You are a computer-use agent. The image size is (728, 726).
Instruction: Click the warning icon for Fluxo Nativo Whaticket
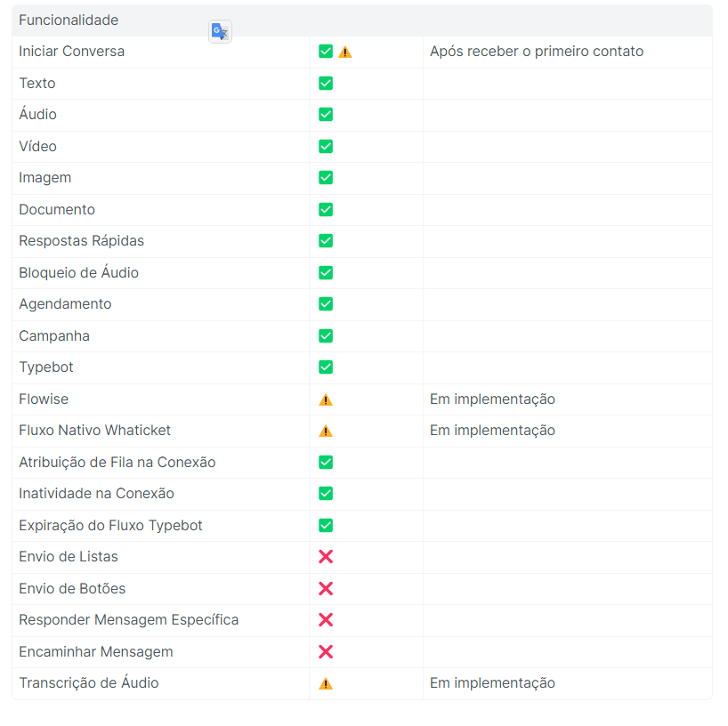(x=326, y=431)
